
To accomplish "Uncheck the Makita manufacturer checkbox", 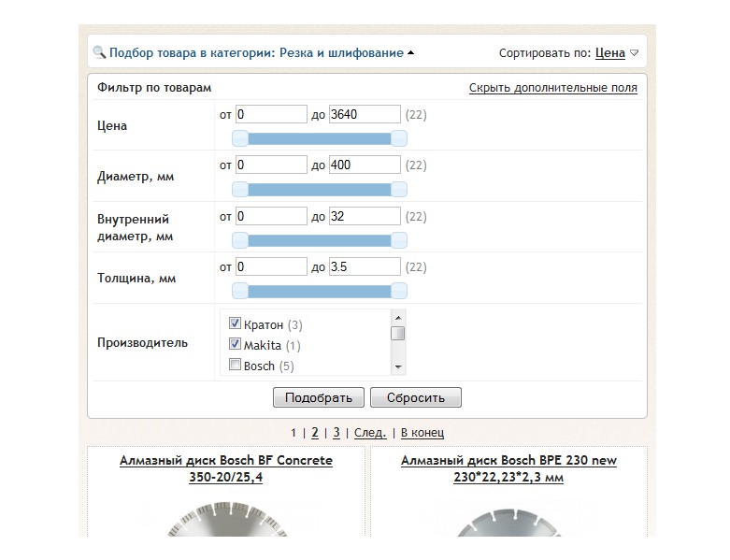I will pos(236,344).
